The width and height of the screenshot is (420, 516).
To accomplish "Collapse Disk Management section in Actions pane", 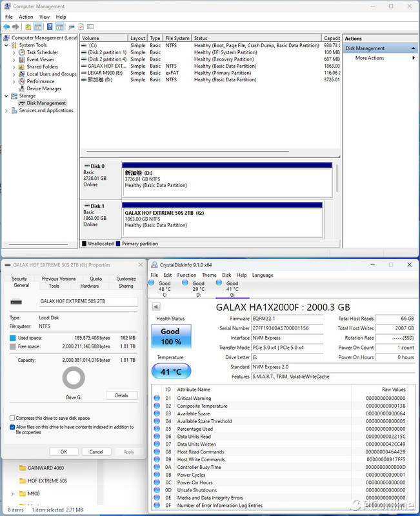I will [413, 48].
